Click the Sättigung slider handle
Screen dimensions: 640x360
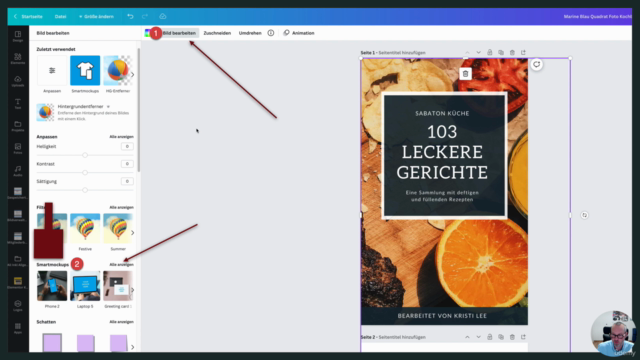pyautogui.click(x=85, y=190)
